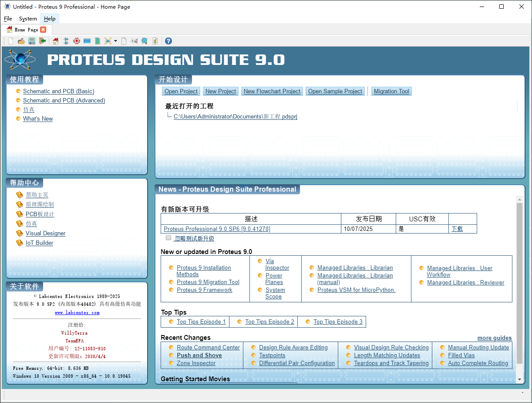This screenshot has width=532, height=403.
Task: Open Design Rule Aware Editing link
Action: (x=293, y=347)
